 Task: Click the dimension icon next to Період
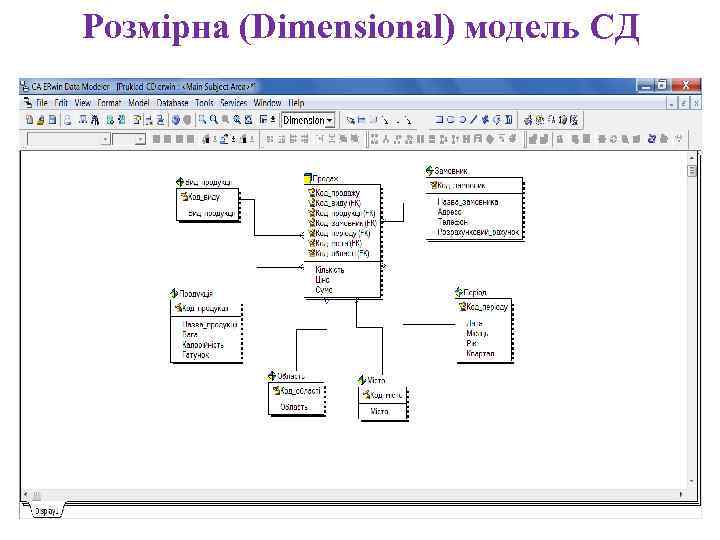click(x=459, y=292)
